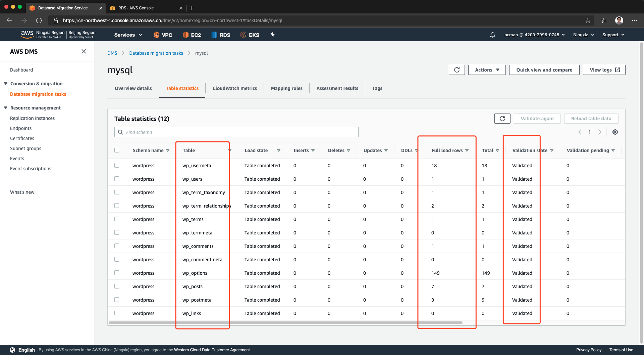Toggle the select-all header checkbox
Viewport: 644px width, 355px height.
pyautogui.click(x=117, y=150)
